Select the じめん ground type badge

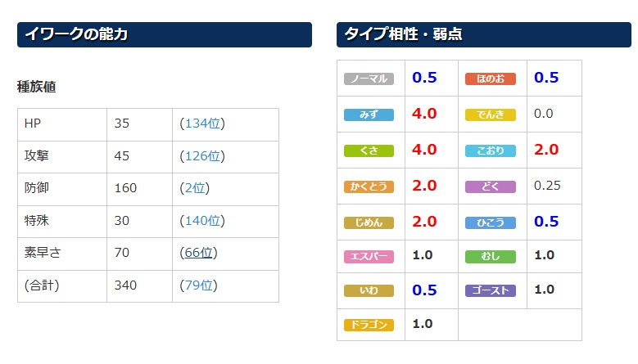click(369, 222)
